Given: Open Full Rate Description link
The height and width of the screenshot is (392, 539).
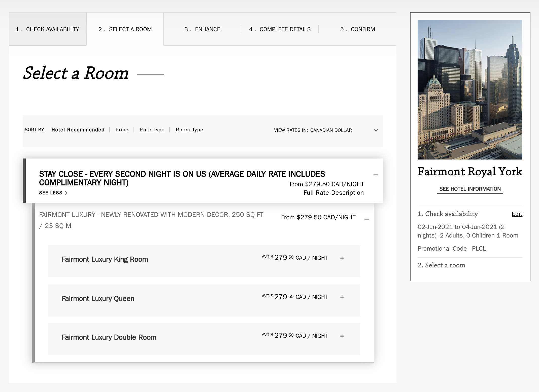Looking at the screenshot, I should (333, 193).
